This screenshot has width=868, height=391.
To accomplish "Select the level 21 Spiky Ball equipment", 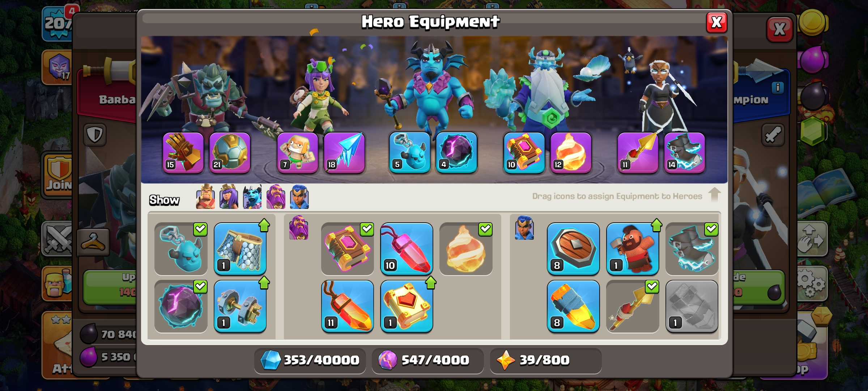I will [x=230, y=152].
